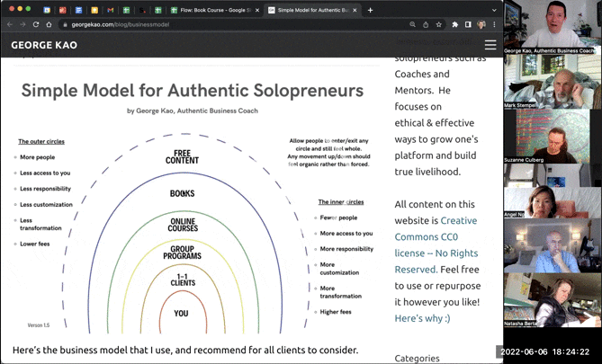Follow the Creative Commons CC0 license link

[x=436, y=244]
